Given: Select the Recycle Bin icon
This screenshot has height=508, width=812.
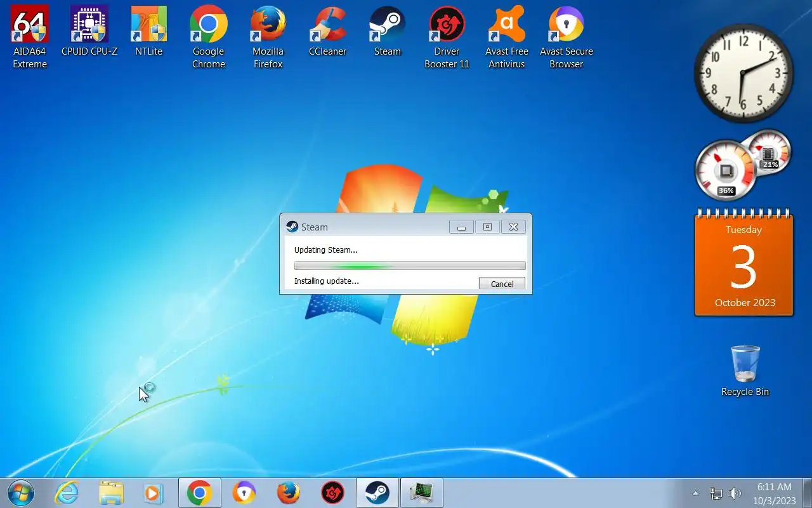Looking at the screenshot, I should (x=745, y=371).
